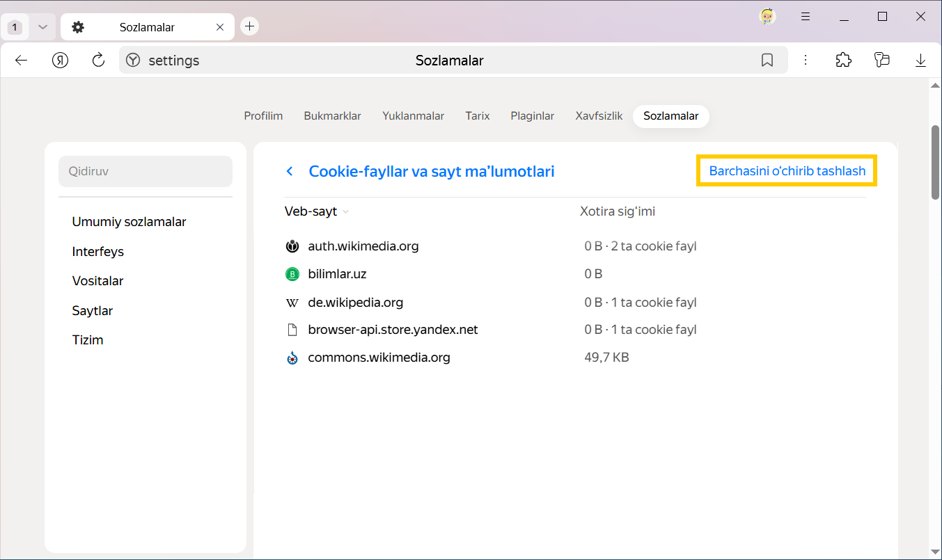Sort by Veb-sayt column dropdown
Viewport: 942px width, 560px height.
coord(317,211)
